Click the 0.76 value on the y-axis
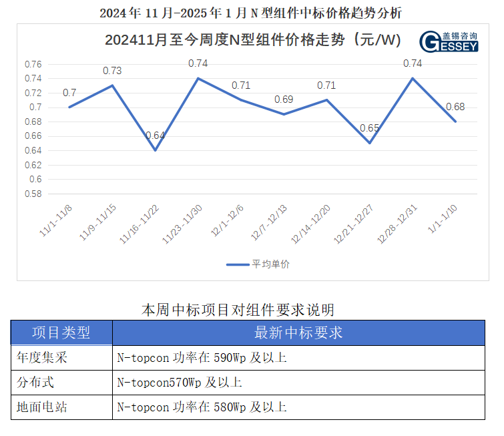The height and width of the screenshot is (436, 504). point(34,64)
